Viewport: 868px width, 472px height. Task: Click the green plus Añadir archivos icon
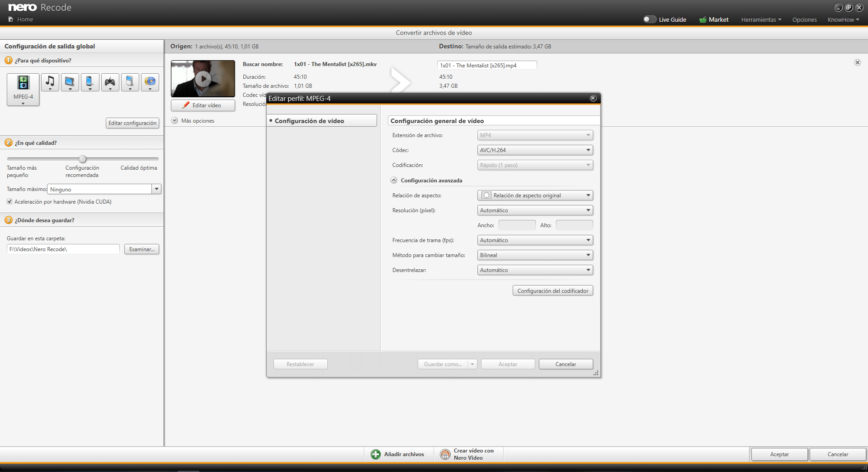(376, 454)
